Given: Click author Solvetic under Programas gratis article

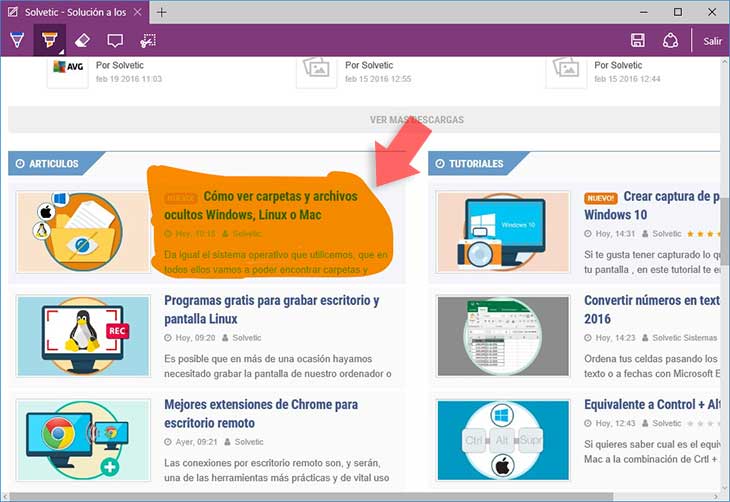Looking at the screenshot, I should point(246,338).
